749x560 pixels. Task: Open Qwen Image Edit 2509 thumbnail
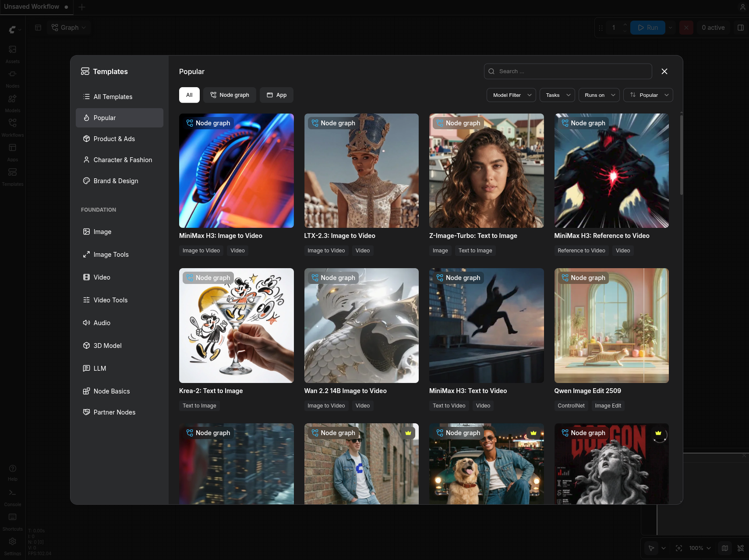pos(611,326)
